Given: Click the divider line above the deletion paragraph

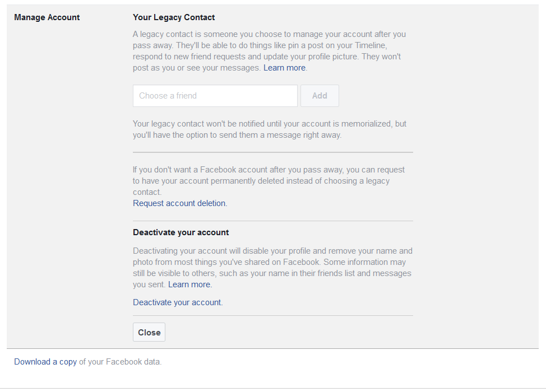Looking at the screenshot, I should (273, 152).
